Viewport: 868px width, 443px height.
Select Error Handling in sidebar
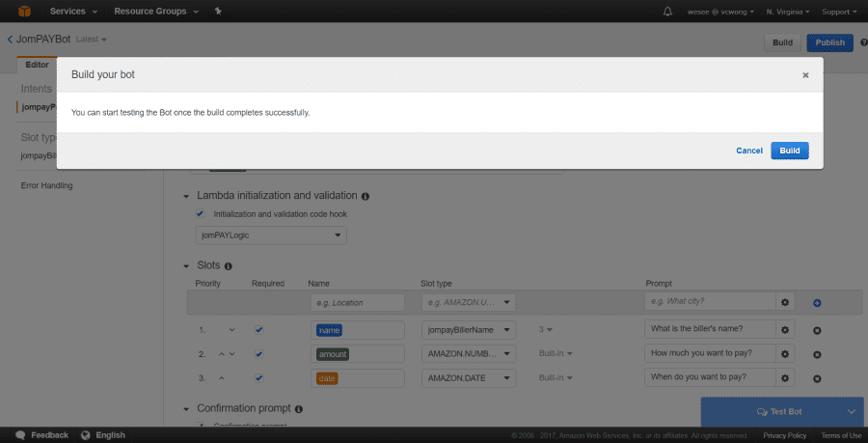click(46, 186)
